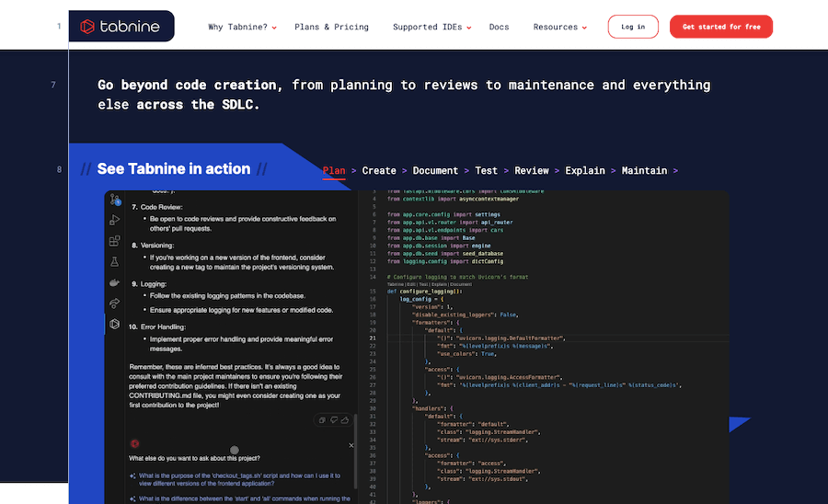Select Tabnine hexagon icon in sidebar
The width and height of the screenshot is (828, 504).
pyautogui.click(x=115, y=324)
